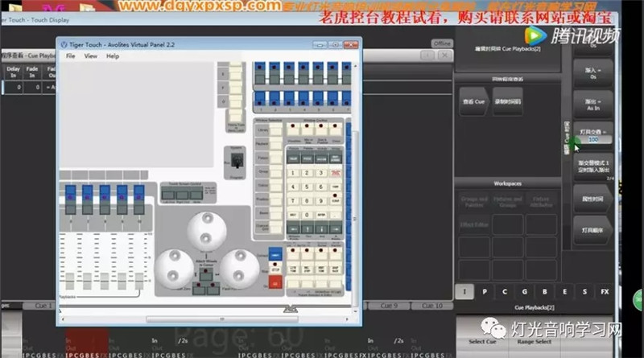This screenshot has width=644, height=358.
Task: Select the I attribute tab
Action: [464, 291]
